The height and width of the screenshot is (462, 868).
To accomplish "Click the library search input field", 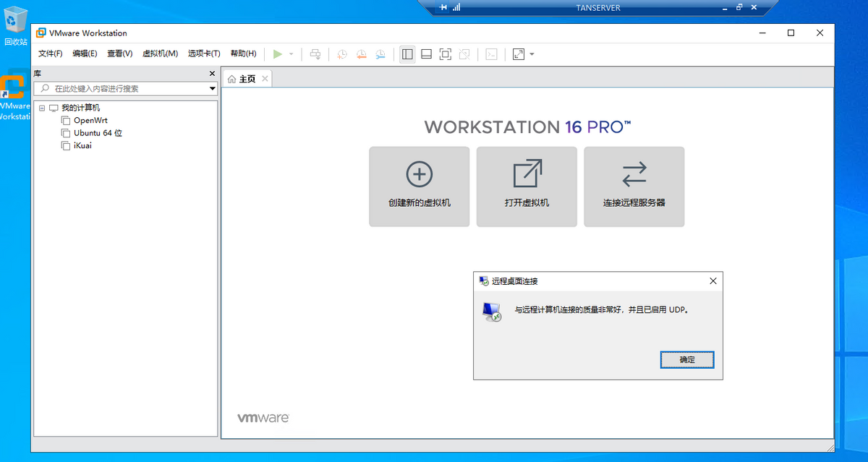I will [x=123, y=89].
